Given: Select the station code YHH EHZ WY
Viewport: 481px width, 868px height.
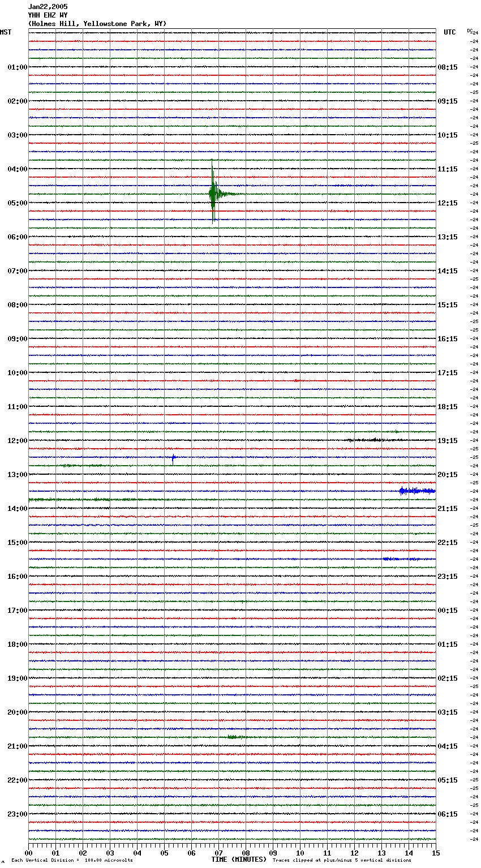Looking at the screenshot, I should point(48,15).
